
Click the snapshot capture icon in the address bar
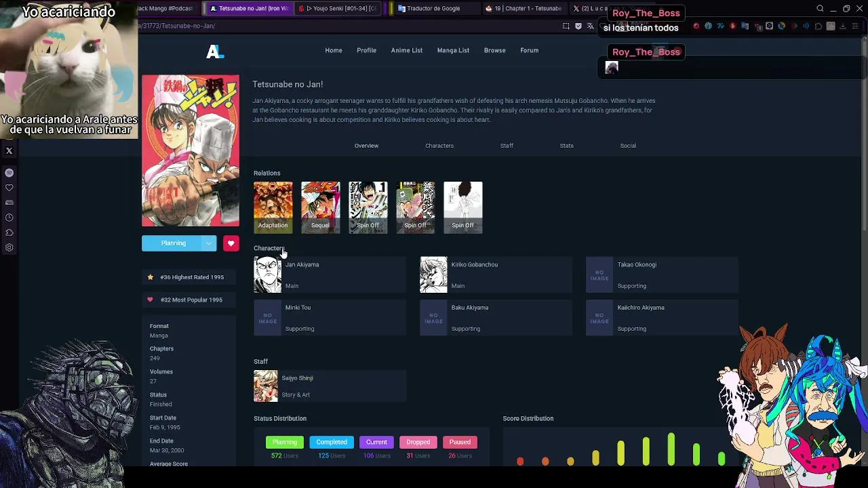566,26
